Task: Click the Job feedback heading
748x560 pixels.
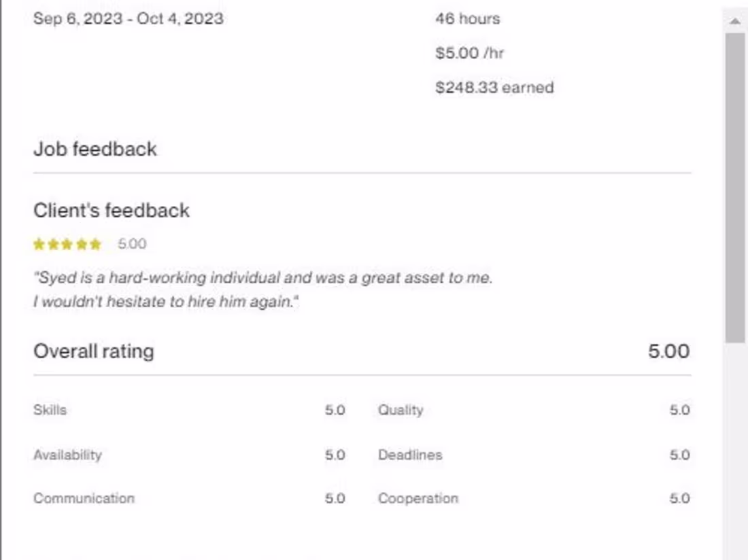Action: tap(95, 149)
